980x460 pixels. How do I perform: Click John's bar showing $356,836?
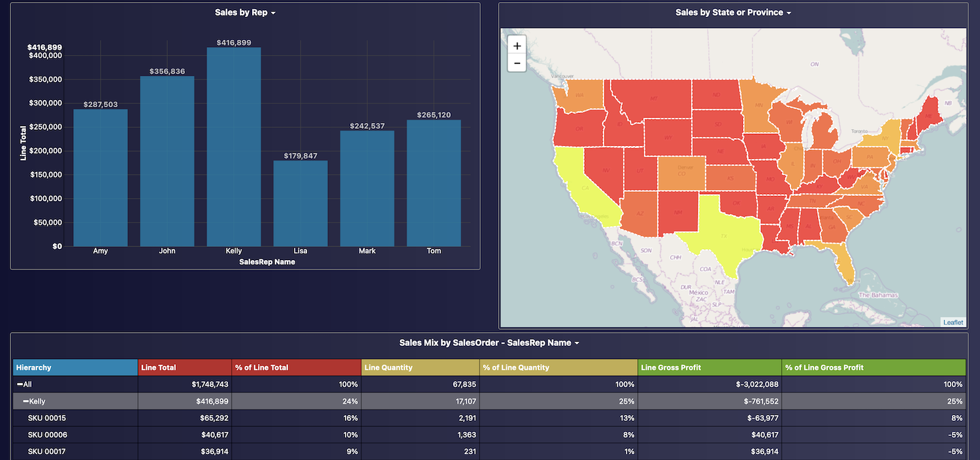[x=167, y=161]
